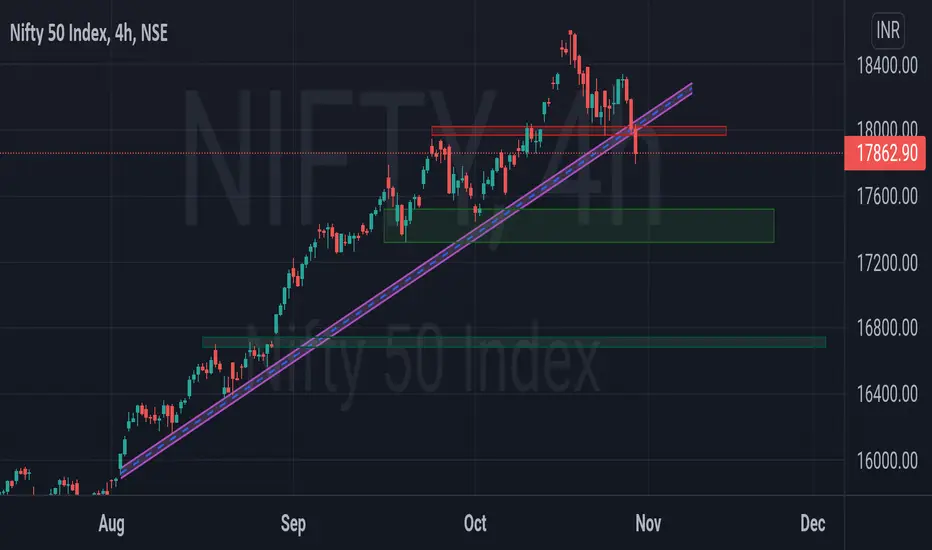The width and height of the screenshot is (932, 550).
Task: Select the 17862.90 current price label
Action: point(885,153)
